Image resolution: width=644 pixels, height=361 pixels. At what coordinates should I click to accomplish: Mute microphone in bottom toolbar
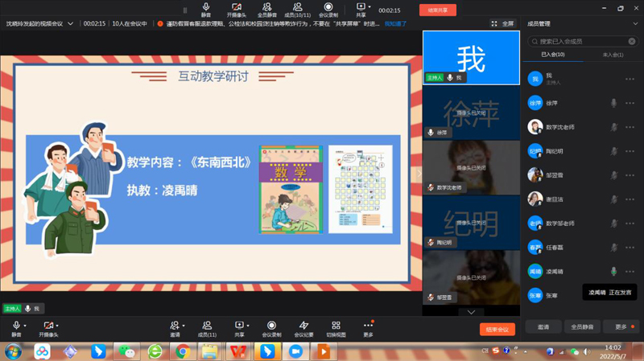16,329
